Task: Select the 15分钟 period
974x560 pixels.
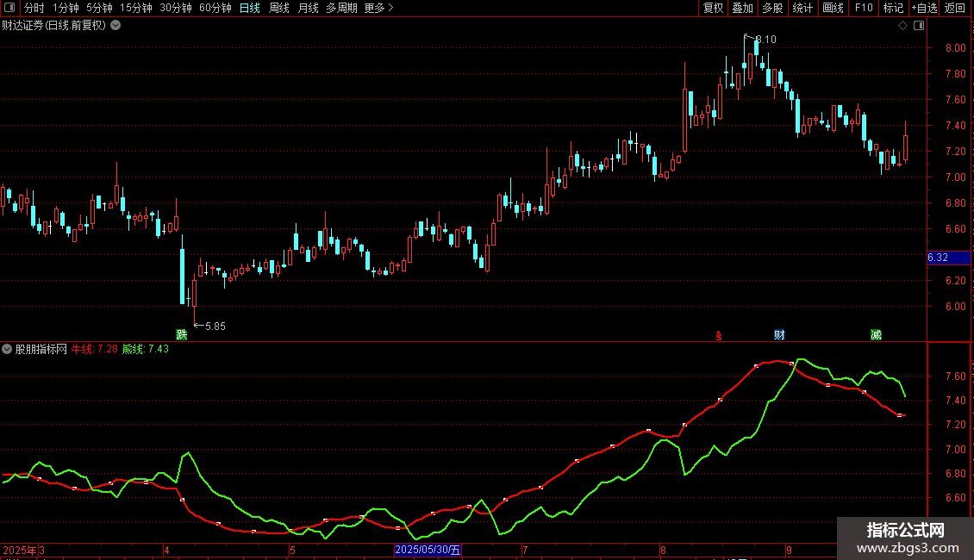Action: click(x=136, y=8)
